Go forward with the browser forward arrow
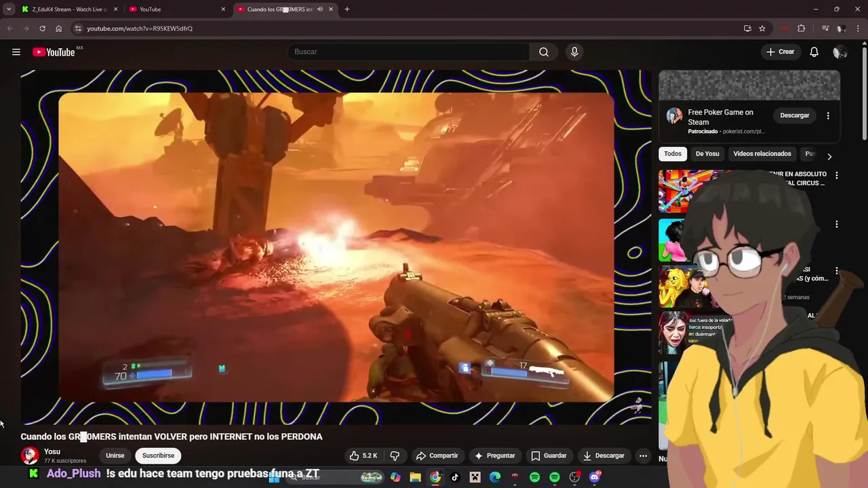The image size is (868, 488). (26, 28)
